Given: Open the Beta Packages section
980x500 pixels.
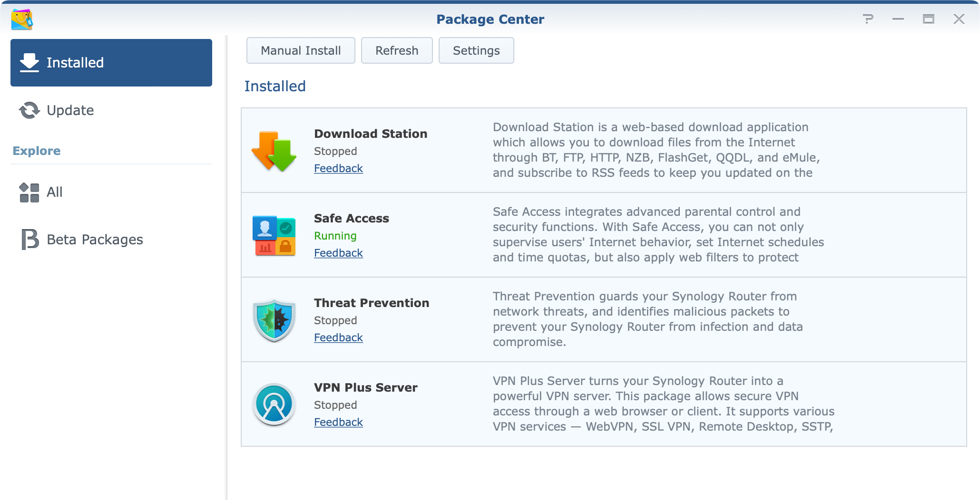Looking at the screenshot, I should pyautogui.click(x=111, y=240).
